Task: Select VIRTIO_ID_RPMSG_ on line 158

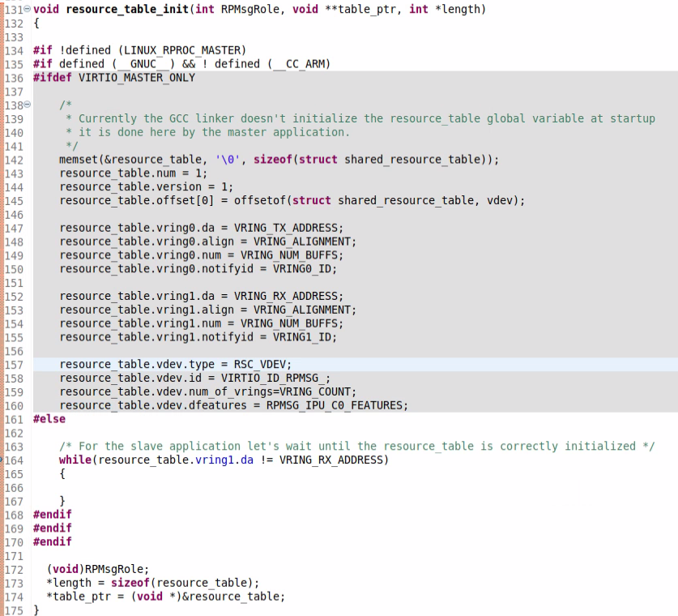Action: (275, 378)
